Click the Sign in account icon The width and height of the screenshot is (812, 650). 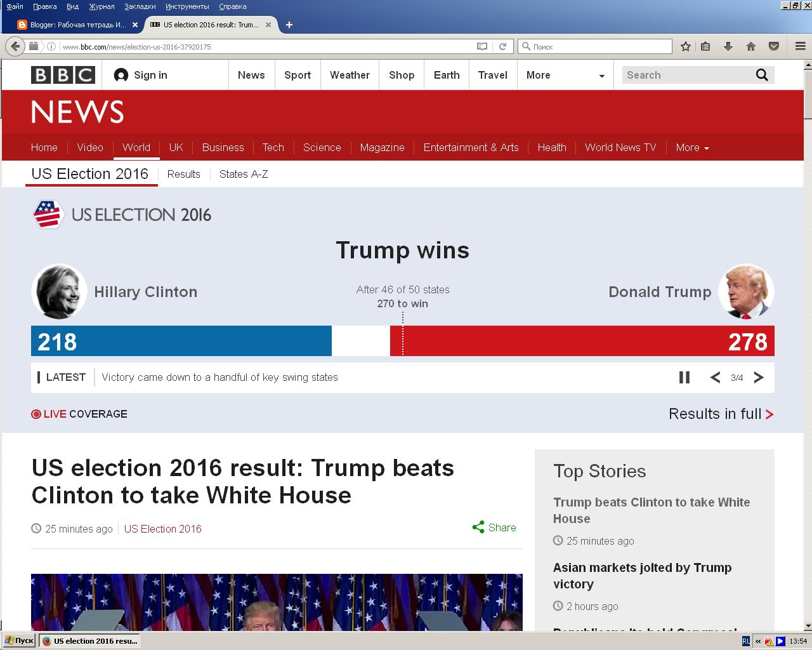tap(121, 75)
